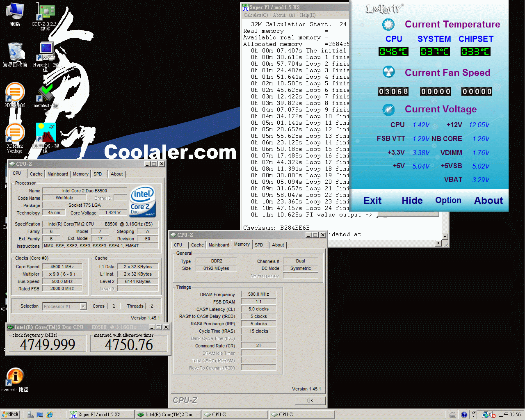Click OK in the CPU-Z Memory window
Screen dimensions: 525x420
click(310, 401)
